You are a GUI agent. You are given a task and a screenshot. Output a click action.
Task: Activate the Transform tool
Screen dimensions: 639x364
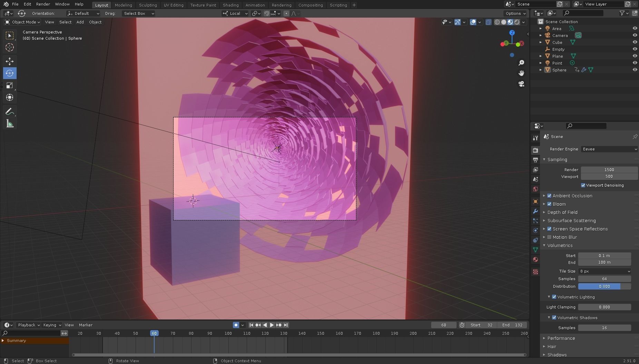click(10, 97)
